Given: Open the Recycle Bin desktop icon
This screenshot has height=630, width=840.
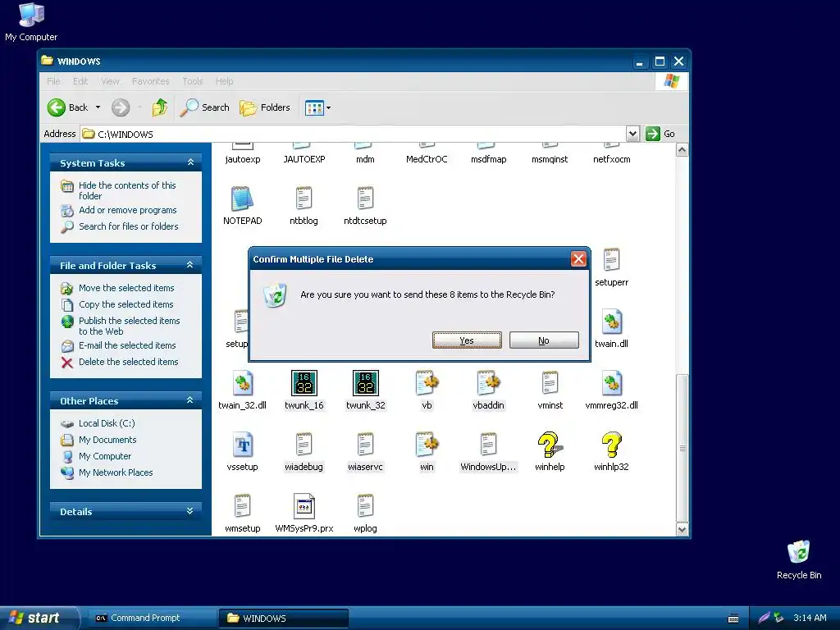Looking at the screenshot, I should click(x=799, y=559).
